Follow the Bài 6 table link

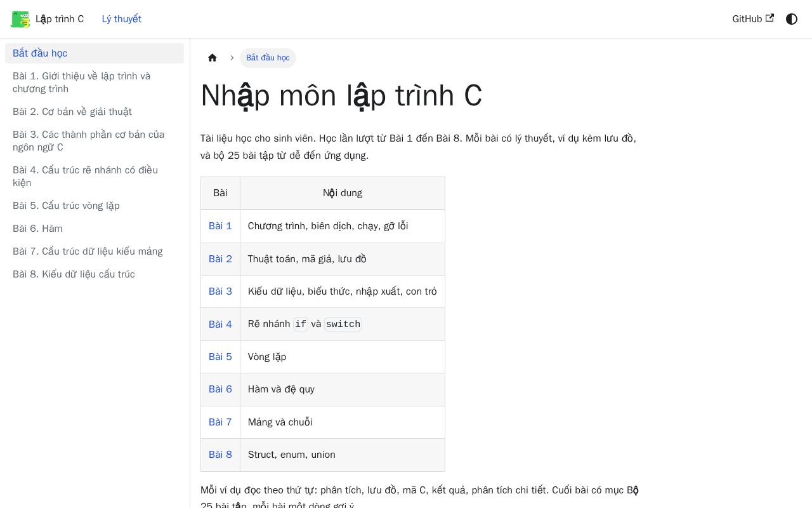(220, 389)
